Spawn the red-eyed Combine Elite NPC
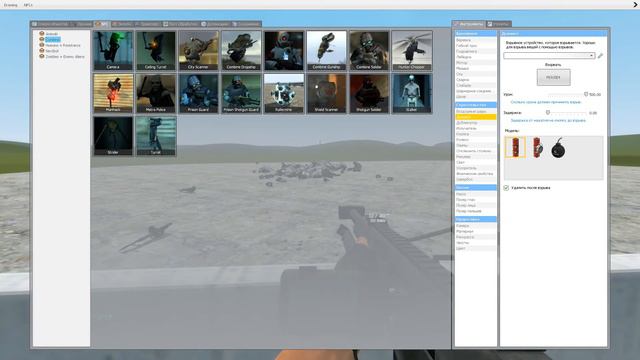 [284, 51]
